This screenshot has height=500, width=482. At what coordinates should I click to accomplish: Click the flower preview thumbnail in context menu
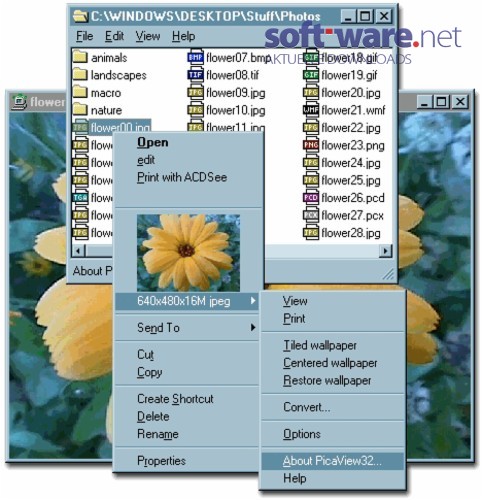188,253
